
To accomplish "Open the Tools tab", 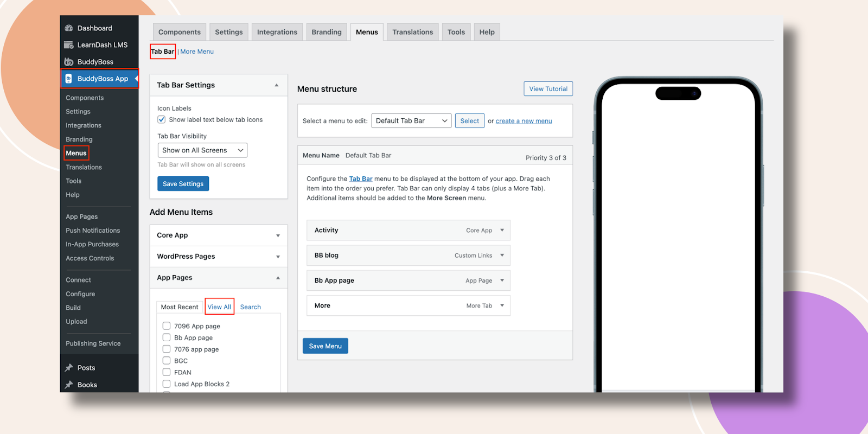I will point(456,32).
